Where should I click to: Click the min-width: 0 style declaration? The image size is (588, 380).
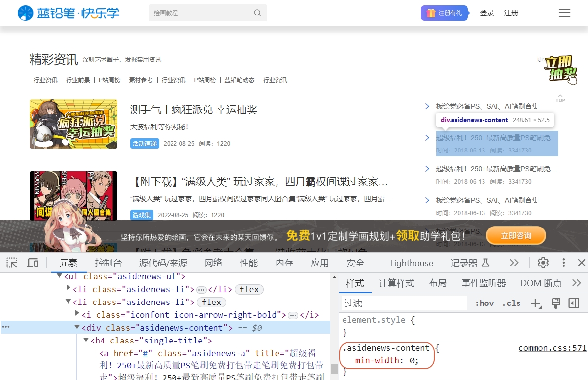386,360
